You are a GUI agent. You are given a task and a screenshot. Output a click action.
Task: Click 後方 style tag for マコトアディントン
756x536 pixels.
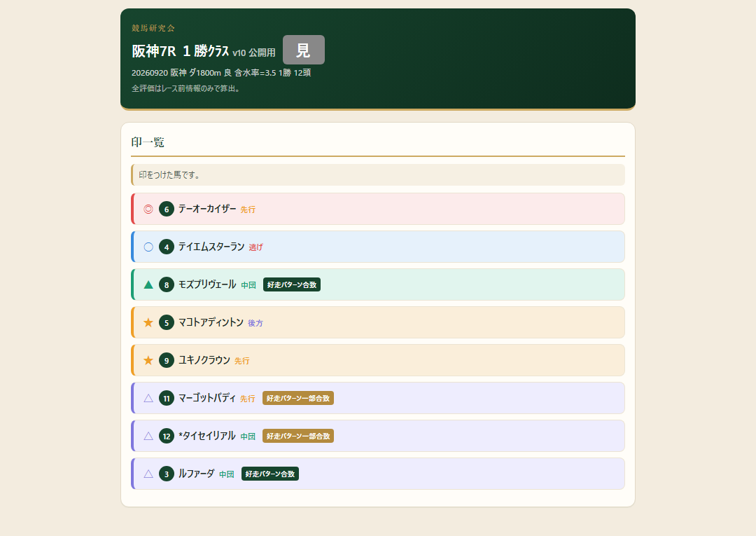(255, 323)
